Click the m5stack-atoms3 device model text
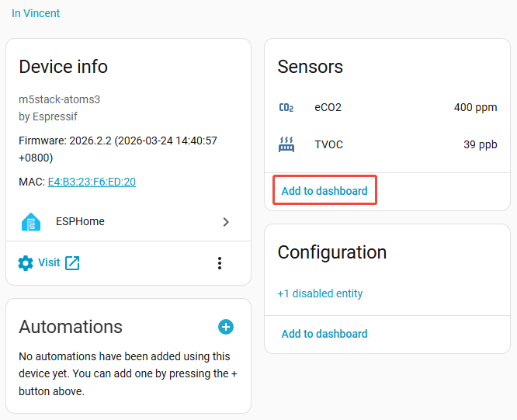517x420 pixels. 60,99
